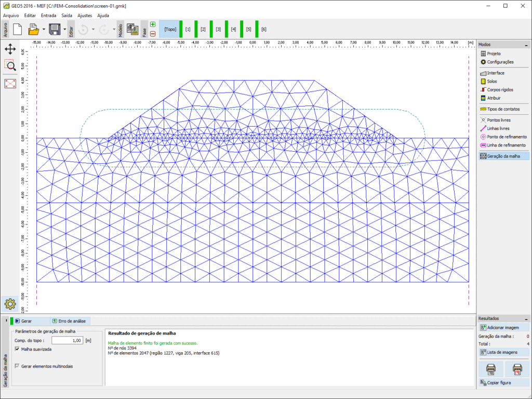The image size is (532, 399).
Task: Switch to phase [4] tab
Action: (x=233, y=29)
